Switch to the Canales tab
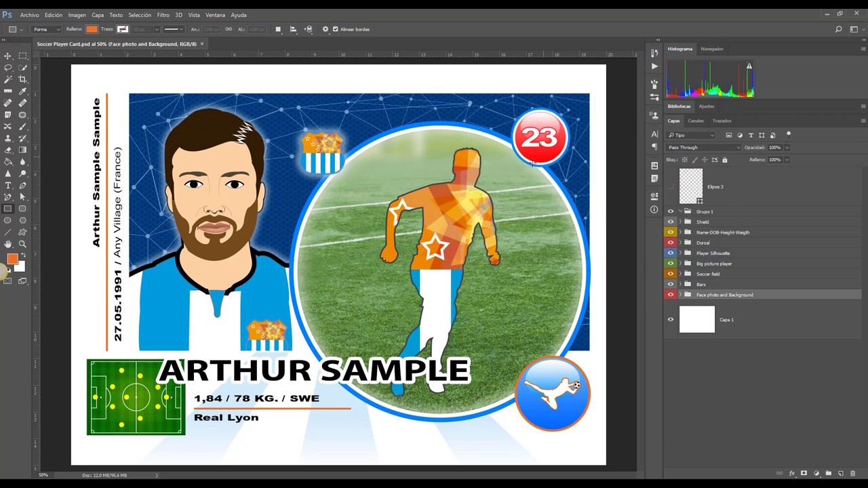This screenshot has width=868, height=488. click(696, 121)
